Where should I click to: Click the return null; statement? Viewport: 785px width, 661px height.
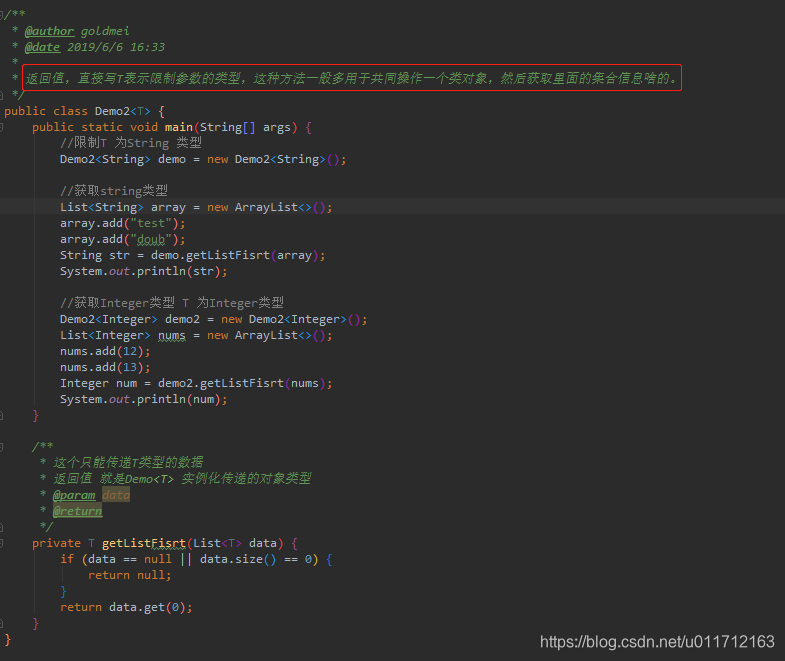click(x=130, y=575)
